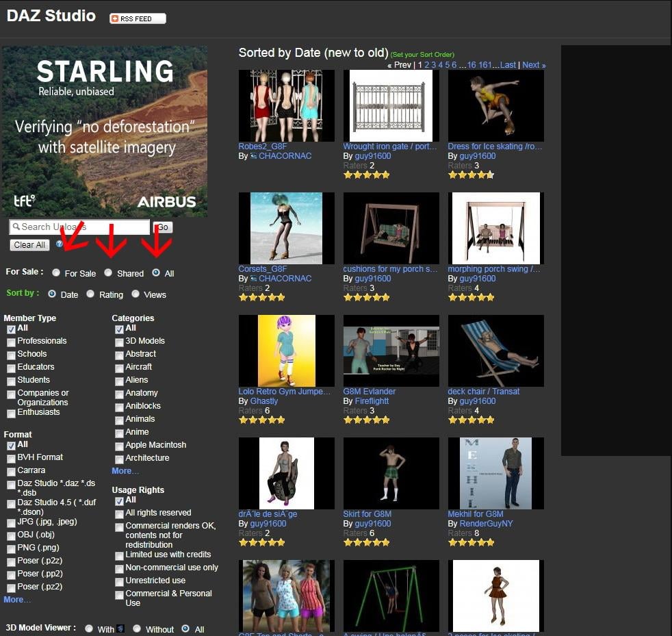Tick the 3D Models category checkbox

click(x=119, y=342)
